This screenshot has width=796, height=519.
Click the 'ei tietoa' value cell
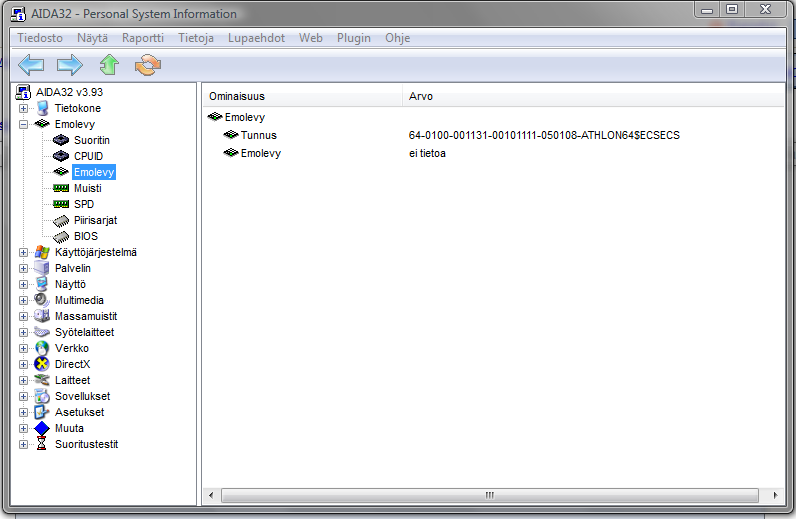click(427, 153)
